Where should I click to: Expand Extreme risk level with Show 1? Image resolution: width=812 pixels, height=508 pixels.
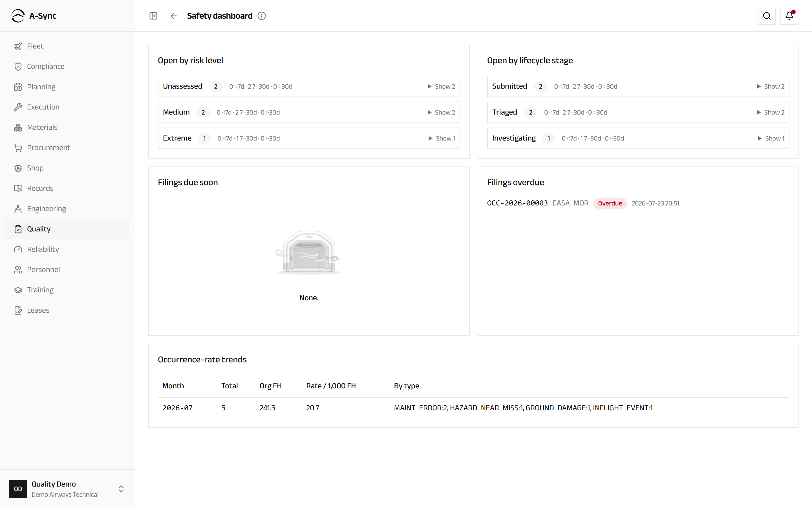pyautogui.click(x=442, y=138)
